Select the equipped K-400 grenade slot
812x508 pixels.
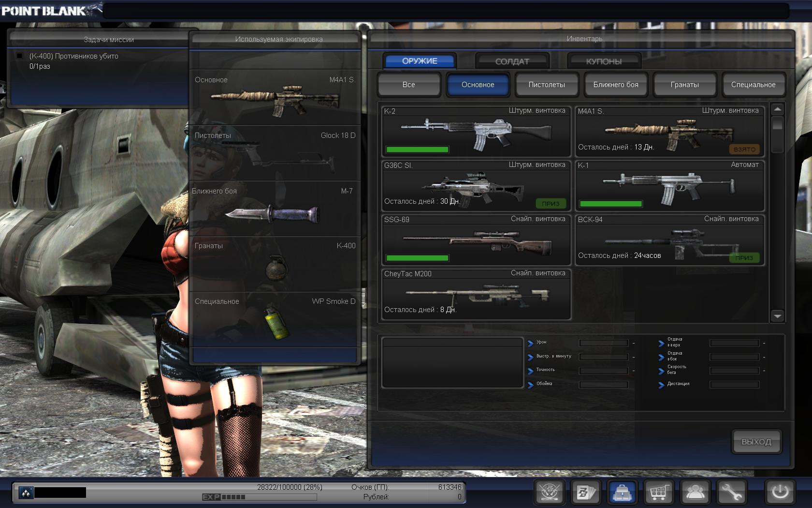[275, 264]
